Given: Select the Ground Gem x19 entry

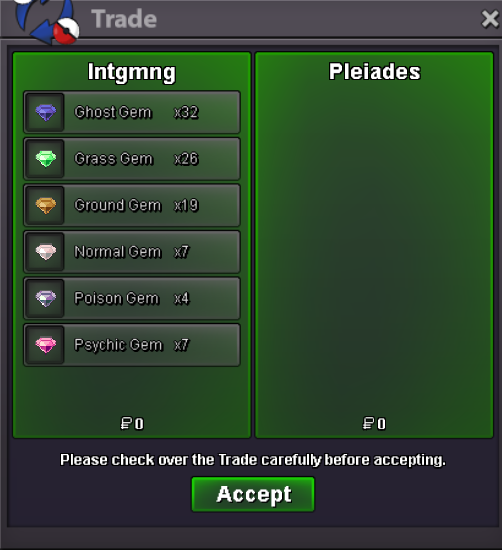Looking at the screenshot, I should 132,205.
